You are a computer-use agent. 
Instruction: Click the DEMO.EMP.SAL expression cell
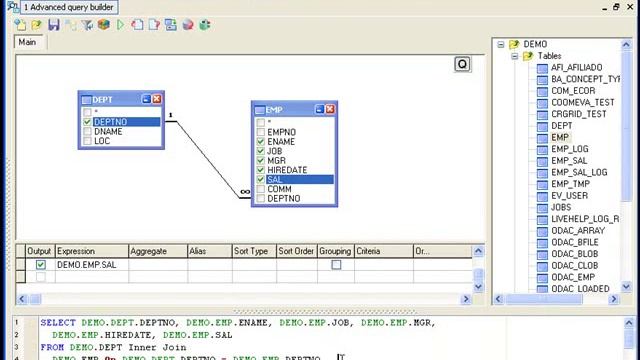91,264
